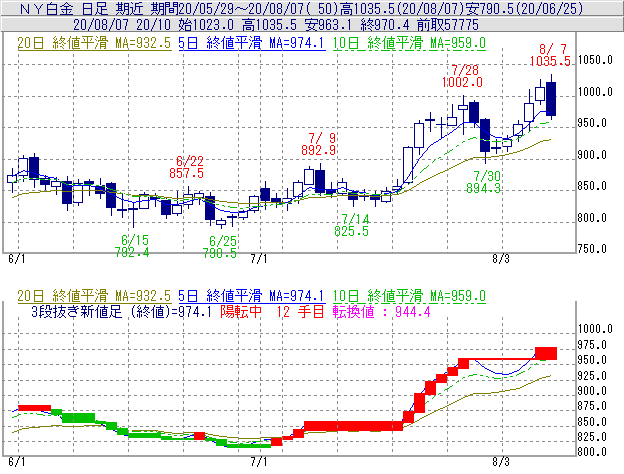Click the 7/30 894.3 low label
The height and width of the screenshot is (474, 624).
(484, 182)
